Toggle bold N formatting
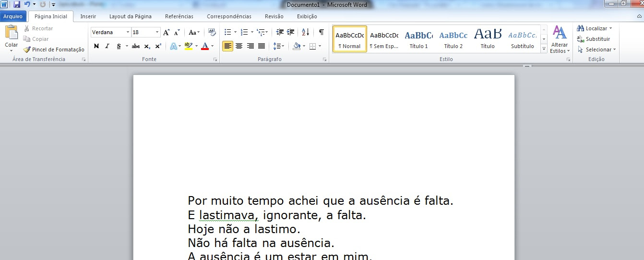 [96, 46]
